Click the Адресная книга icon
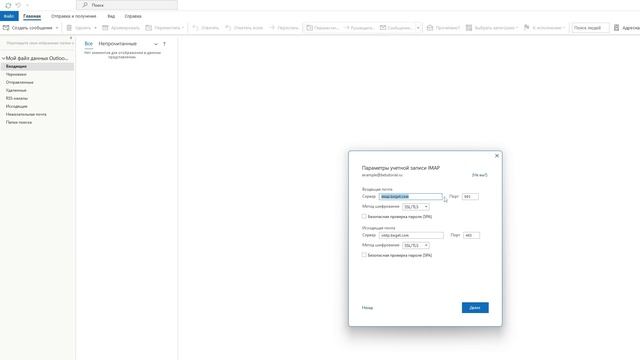The height and width of the screenshot is (360, 640). tap(616, 28)
